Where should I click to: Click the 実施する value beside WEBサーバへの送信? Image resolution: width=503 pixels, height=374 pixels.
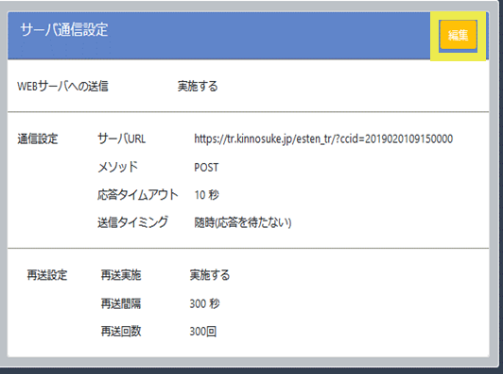coord(198,86)
